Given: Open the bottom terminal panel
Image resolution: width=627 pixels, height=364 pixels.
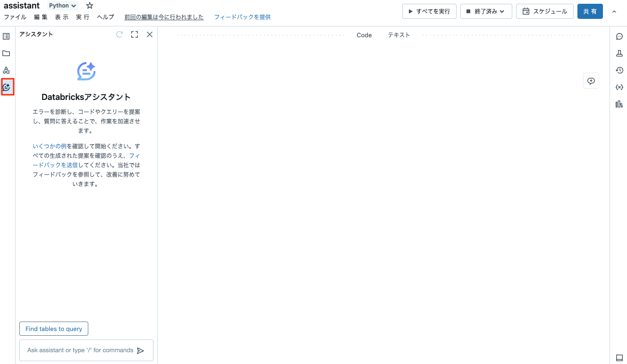Looking at the screenshot, I should 619,357.
